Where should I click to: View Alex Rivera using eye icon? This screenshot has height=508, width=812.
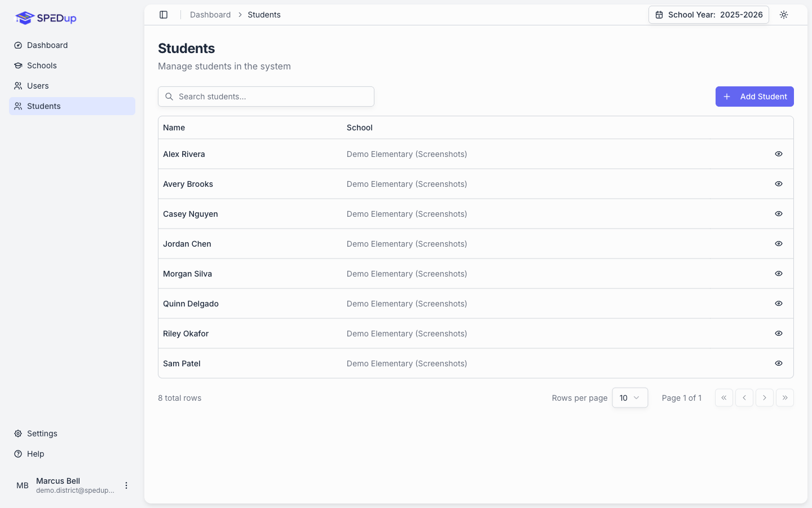pos(779,154)
